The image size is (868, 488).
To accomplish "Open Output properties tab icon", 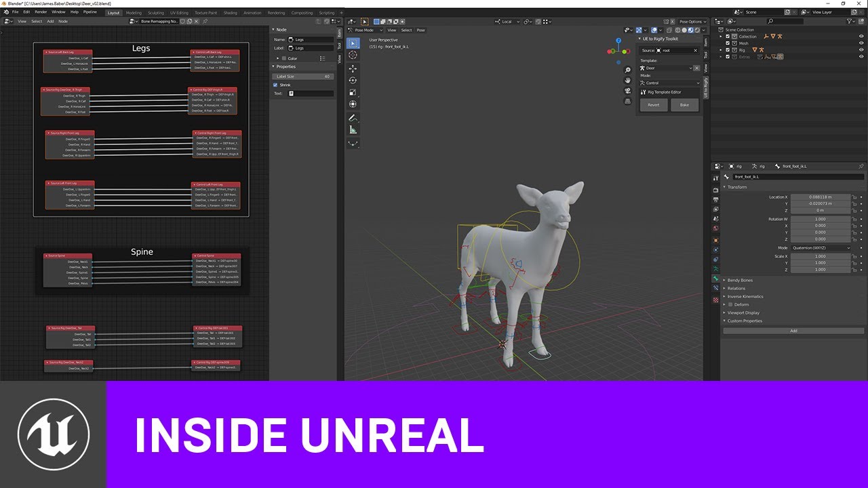I will [715, 199].
